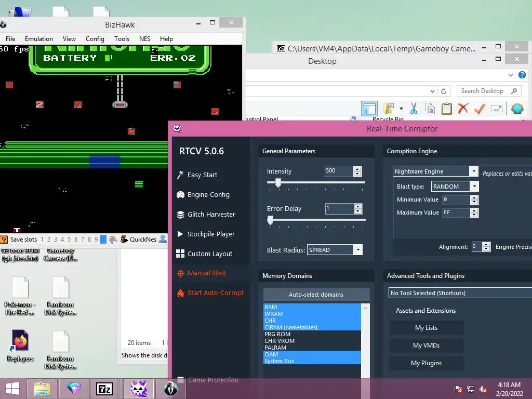Image resolution: width=532 pixels, height=399 pixels.
Task: Select save slot 5 in BizHawk
Action: (x=69, y=240)
